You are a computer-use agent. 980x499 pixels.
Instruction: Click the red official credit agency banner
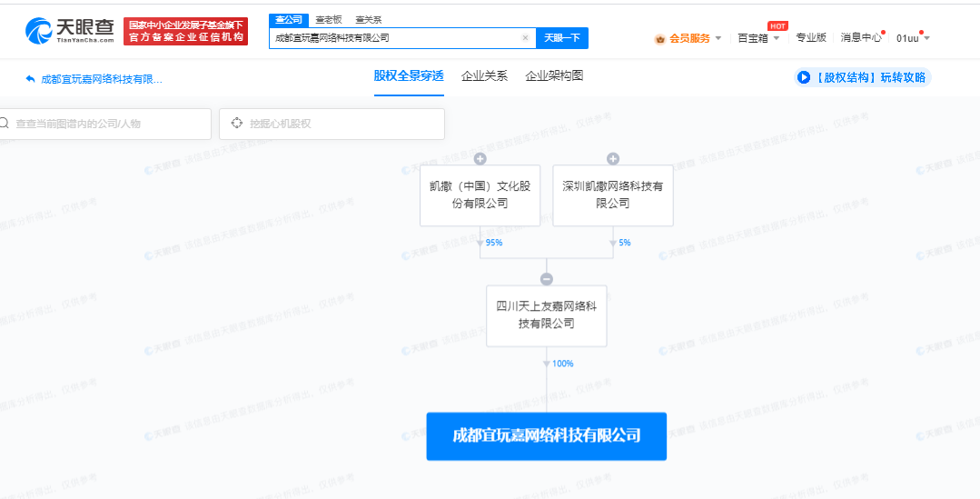tap(185, 31)
